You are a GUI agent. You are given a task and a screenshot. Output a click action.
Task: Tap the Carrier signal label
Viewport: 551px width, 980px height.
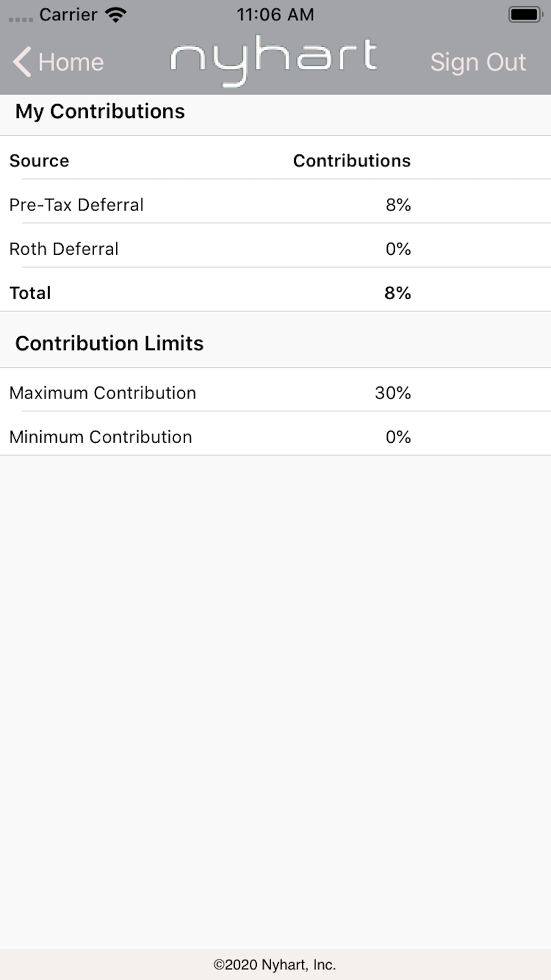68,14
